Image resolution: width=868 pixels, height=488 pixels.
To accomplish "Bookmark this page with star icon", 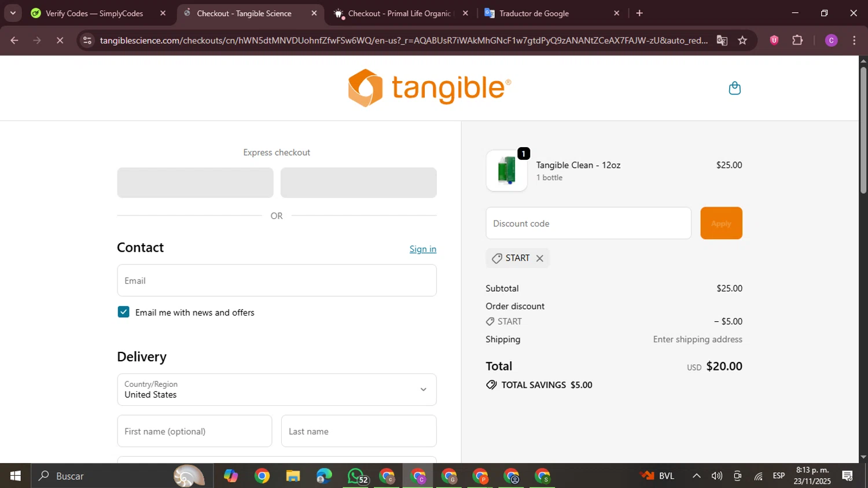I will point(742,41).
